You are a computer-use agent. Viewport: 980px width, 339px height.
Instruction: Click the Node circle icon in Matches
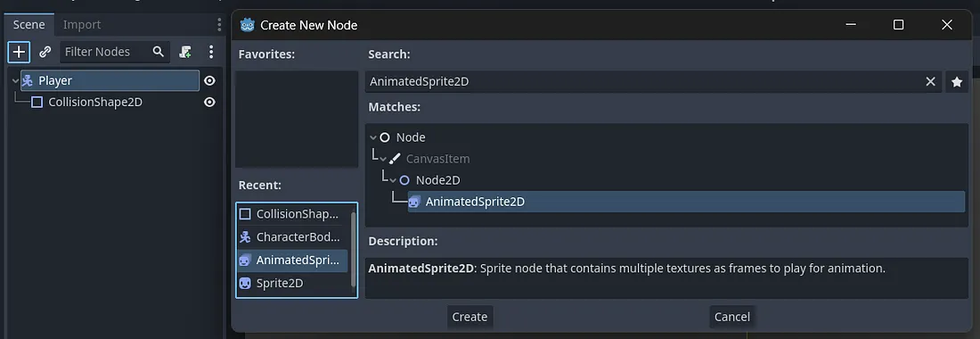click(x=385, y=137)
